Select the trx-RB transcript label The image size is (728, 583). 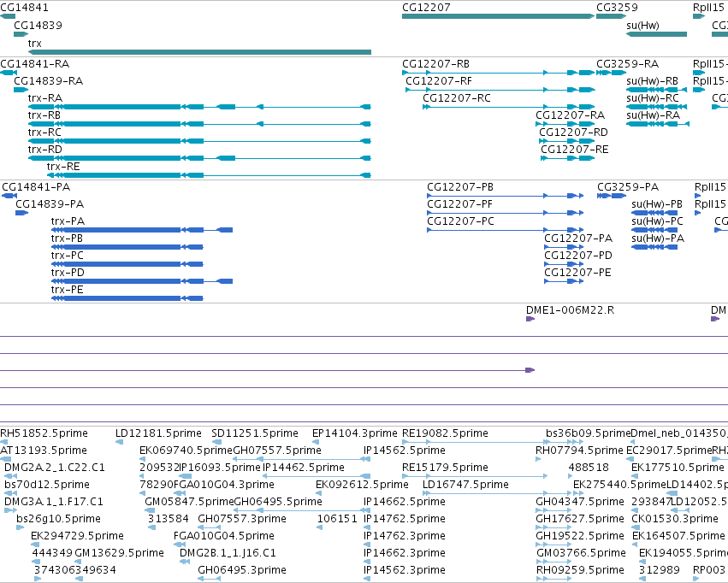[44, 115]
